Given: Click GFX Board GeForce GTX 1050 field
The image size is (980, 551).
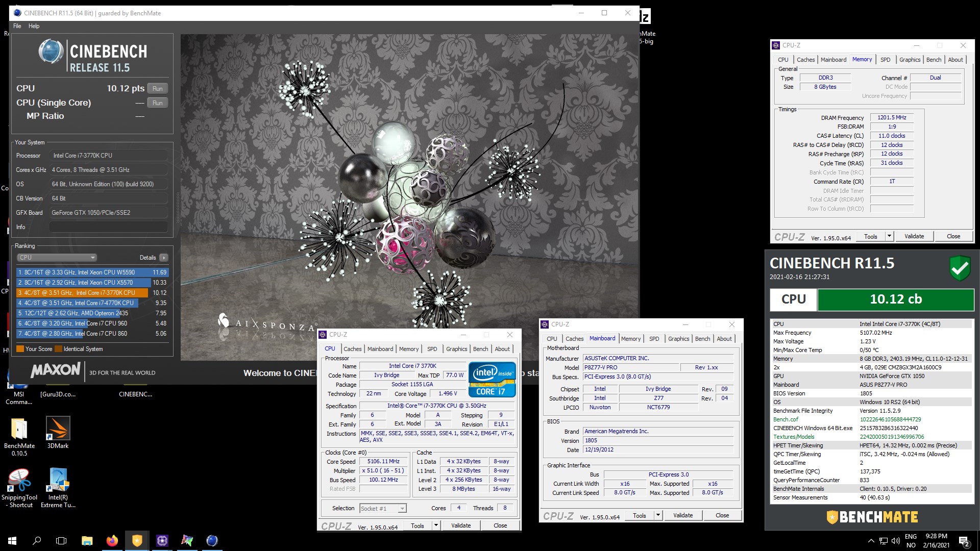Looking at the screenshot, I should click(x=108, y=213).
